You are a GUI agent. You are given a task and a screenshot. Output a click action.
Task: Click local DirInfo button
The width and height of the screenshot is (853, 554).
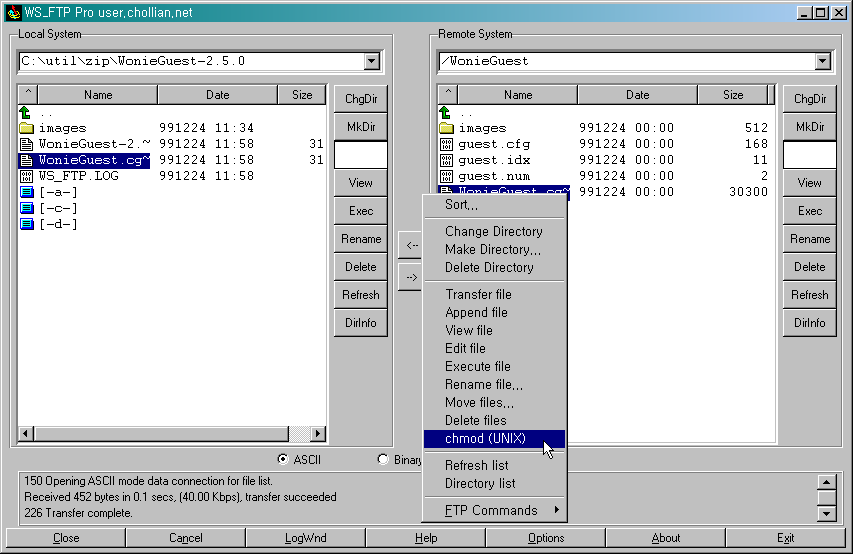[x=361, y=323]
